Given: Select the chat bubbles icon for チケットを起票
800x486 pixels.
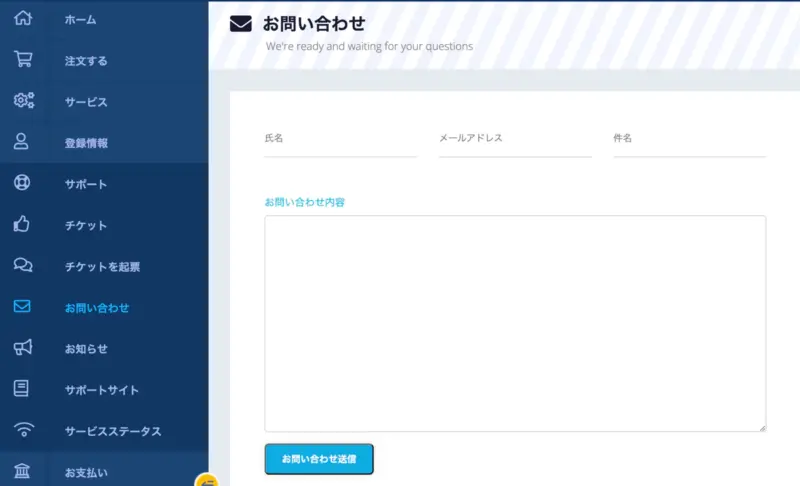Looking at the screenshot, I should pyautogui.click(x=22, y=266).
